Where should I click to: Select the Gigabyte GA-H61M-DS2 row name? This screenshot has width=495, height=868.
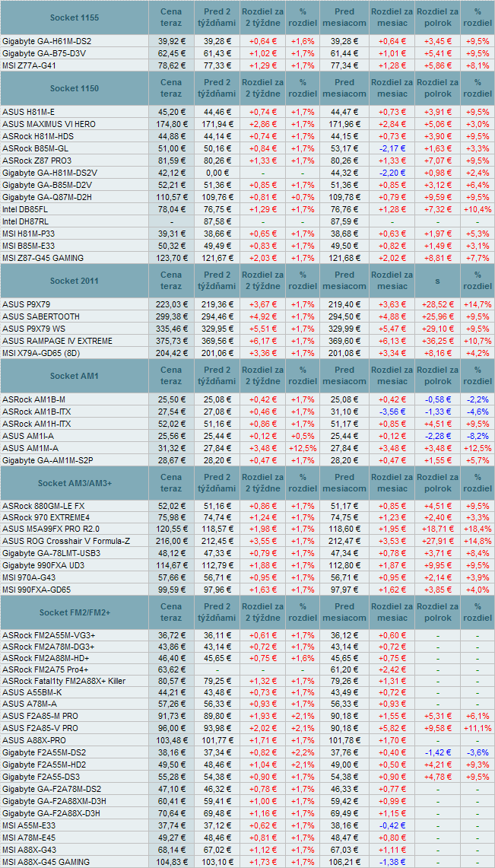click(x=47, y=42)
